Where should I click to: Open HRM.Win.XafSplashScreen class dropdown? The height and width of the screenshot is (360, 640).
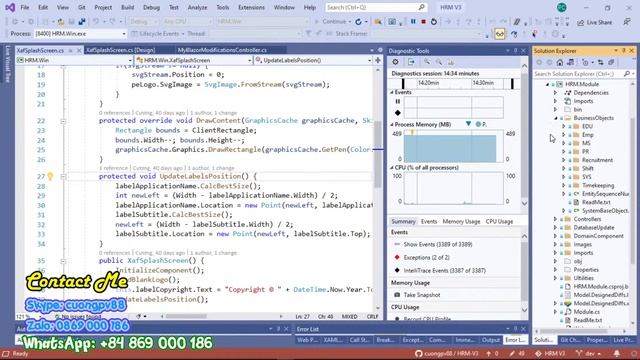194,60
